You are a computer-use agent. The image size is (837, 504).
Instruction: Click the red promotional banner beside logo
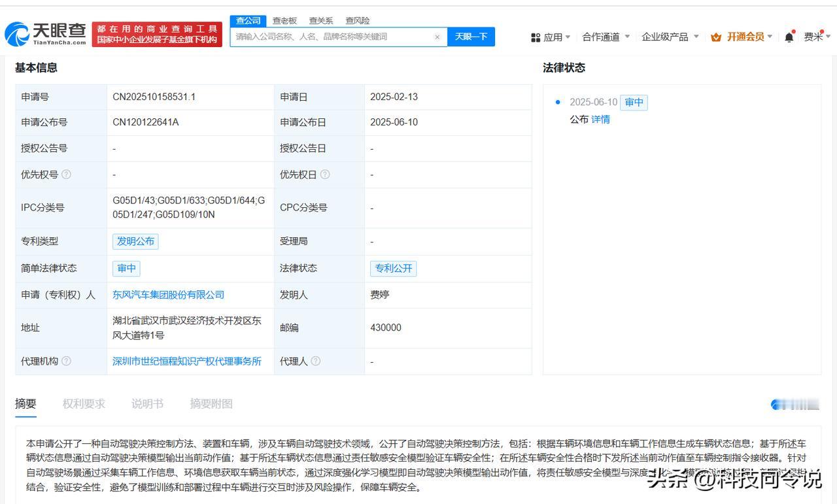click(157, 35)
